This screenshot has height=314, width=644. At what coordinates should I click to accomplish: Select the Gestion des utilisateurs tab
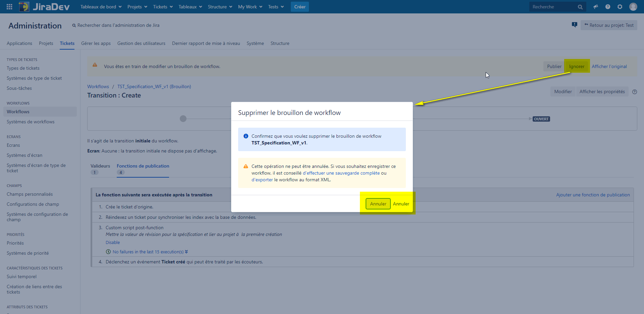pos(141,43)
